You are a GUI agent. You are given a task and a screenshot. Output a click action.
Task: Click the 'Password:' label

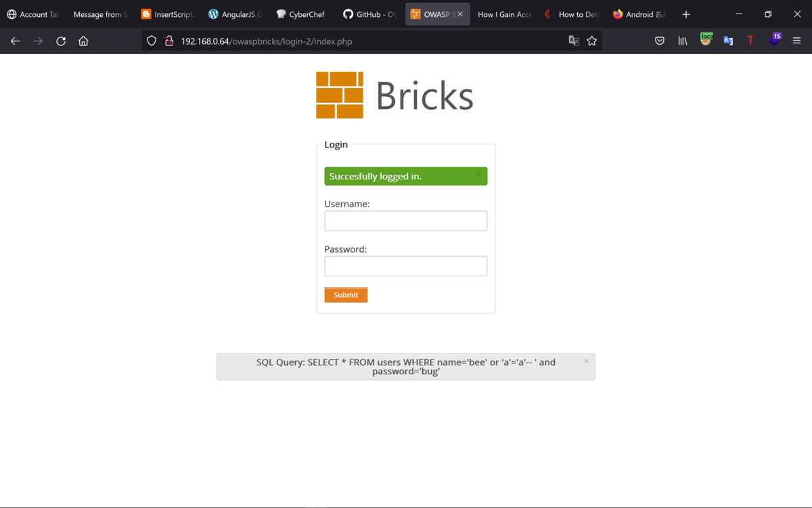(346, 249)
